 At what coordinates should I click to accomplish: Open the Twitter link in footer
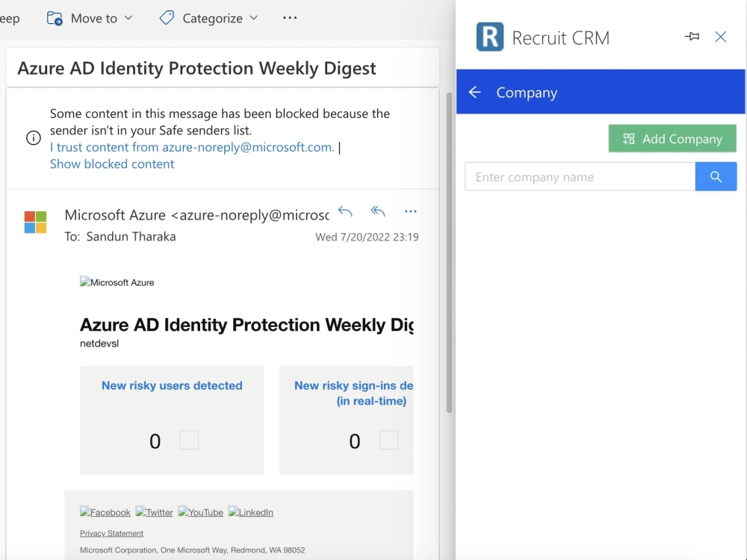[155, 512]
